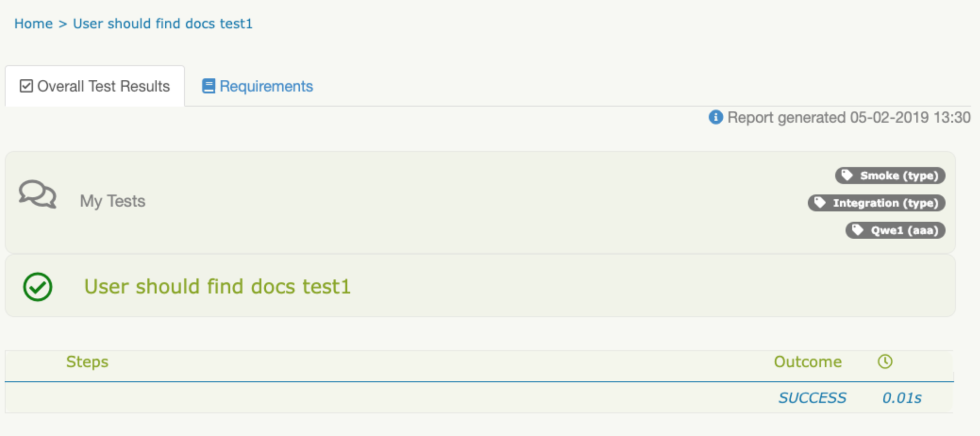This screenshot has width=980, height=436.
Task: Select the Integration (type) tag
Action: coord(876,203)
